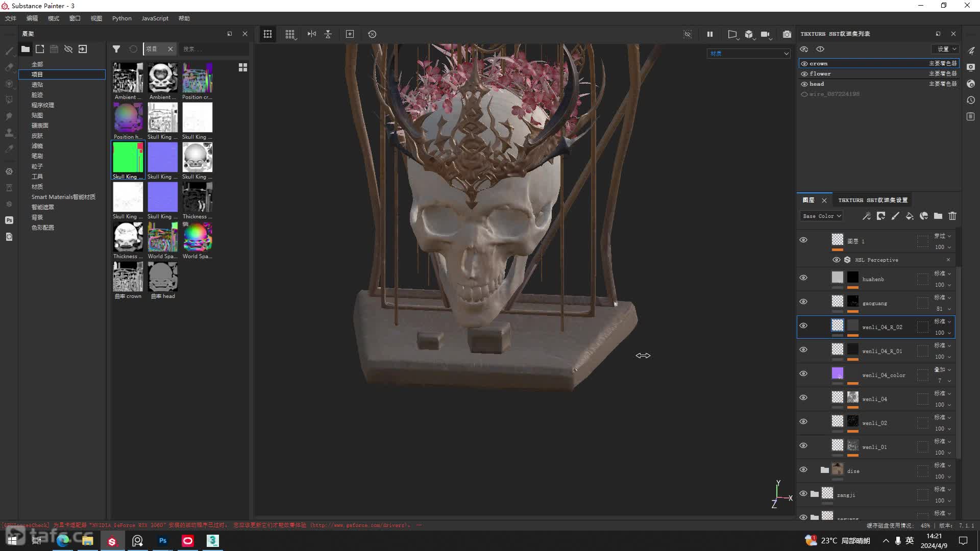The height and width of the screenshot is (551, 980).
Task: Hide the wenli_04_color layer
Action: (803, 374)
